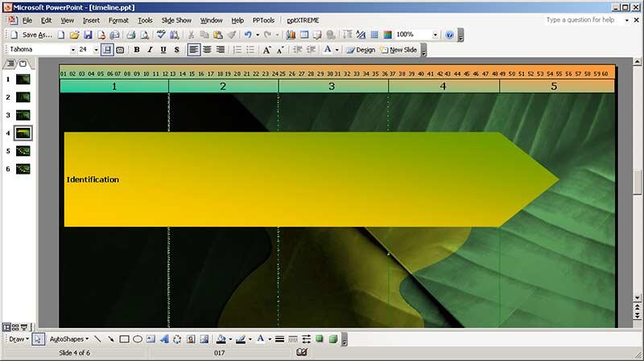Click the Increase Font Size icon
The height and width of the screenshot is (361, 644).
click(x=266, y=50)
